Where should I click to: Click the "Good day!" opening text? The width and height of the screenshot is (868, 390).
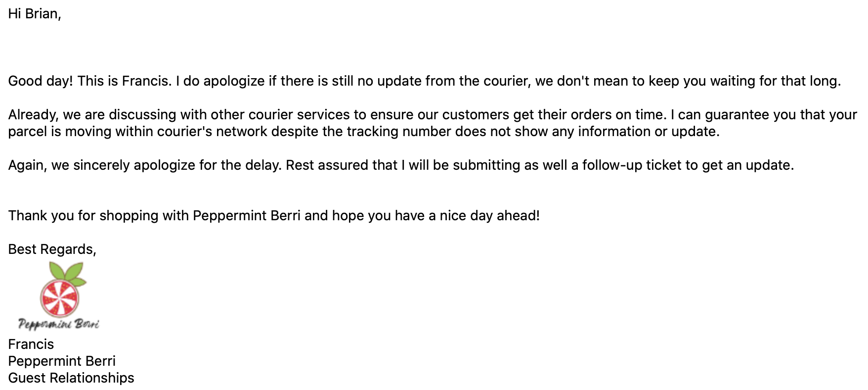(41, 81)
